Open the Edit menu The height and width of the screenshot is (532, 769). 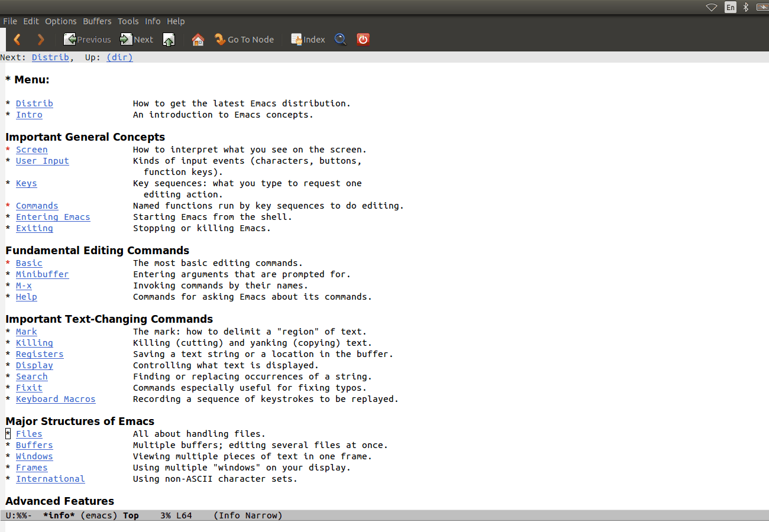coord(31,21)
